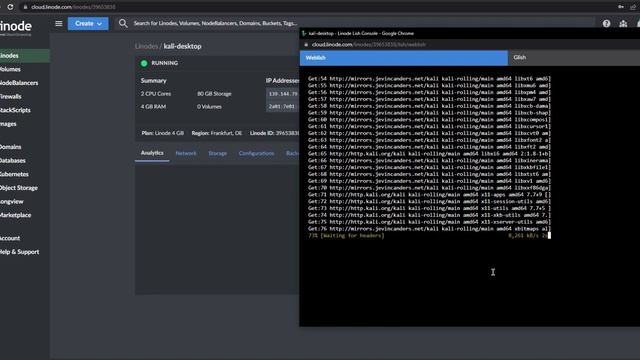The height and width of the screenshot is (360, 640).
Task: Click the green RUNNING status indicator
Action: point(144,63)
